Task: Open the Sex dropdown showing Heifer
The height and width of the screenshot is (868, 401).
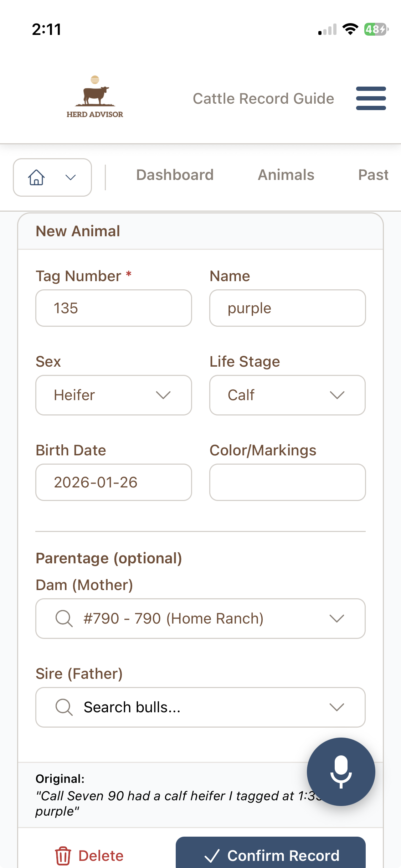Action: [113, 395]
